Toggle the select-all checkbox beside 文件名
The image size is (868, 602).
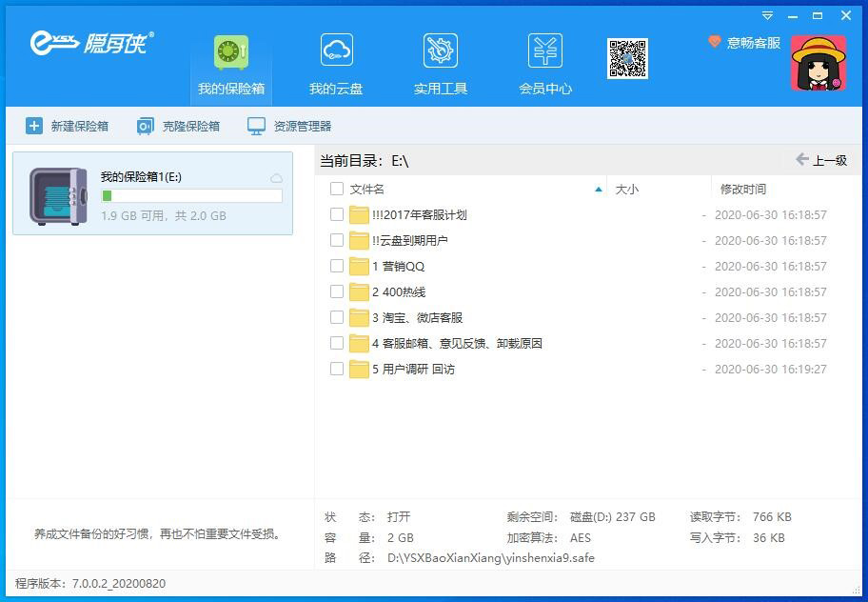point(337,189)
